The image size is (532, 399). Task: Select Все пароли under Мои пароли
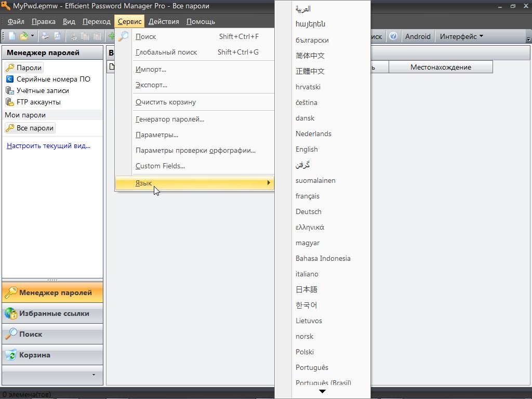click(x=30, y=128)
